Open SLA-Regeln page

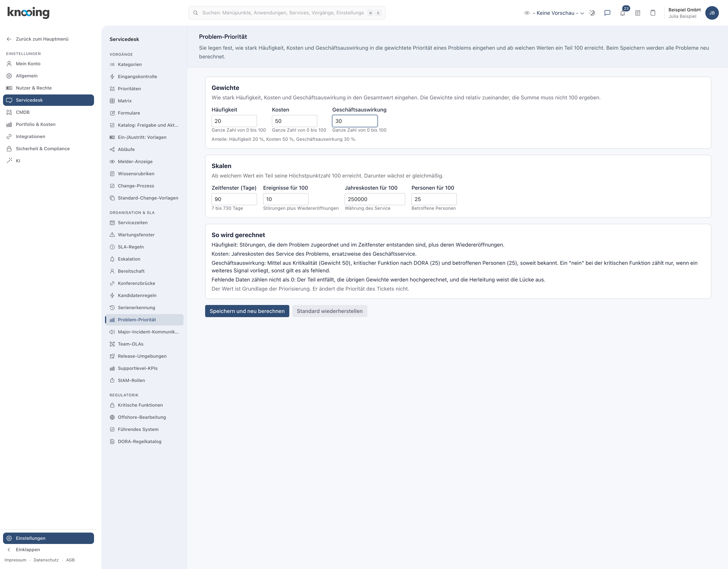click(144, 247)
